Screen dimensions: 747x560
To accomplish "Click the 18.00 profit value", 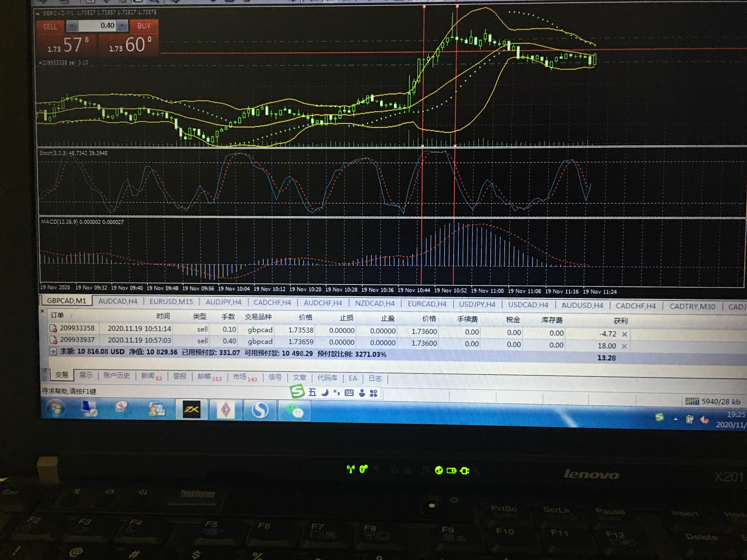I will [x=607, y=346].
